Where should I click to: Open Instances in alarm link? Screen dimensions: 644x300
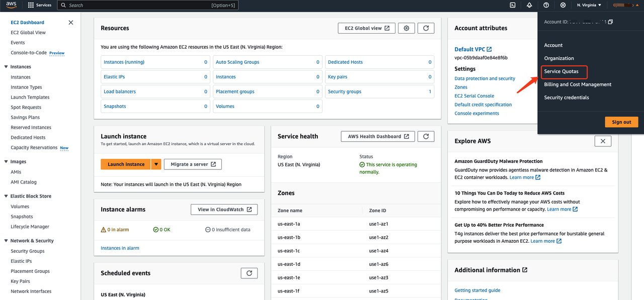(120, 248)
